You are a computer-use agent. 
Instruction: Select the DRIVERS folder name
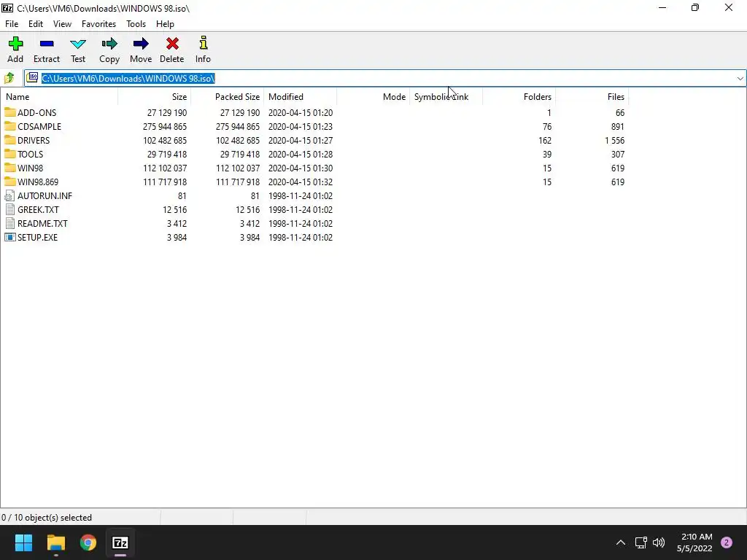point(34,141)
